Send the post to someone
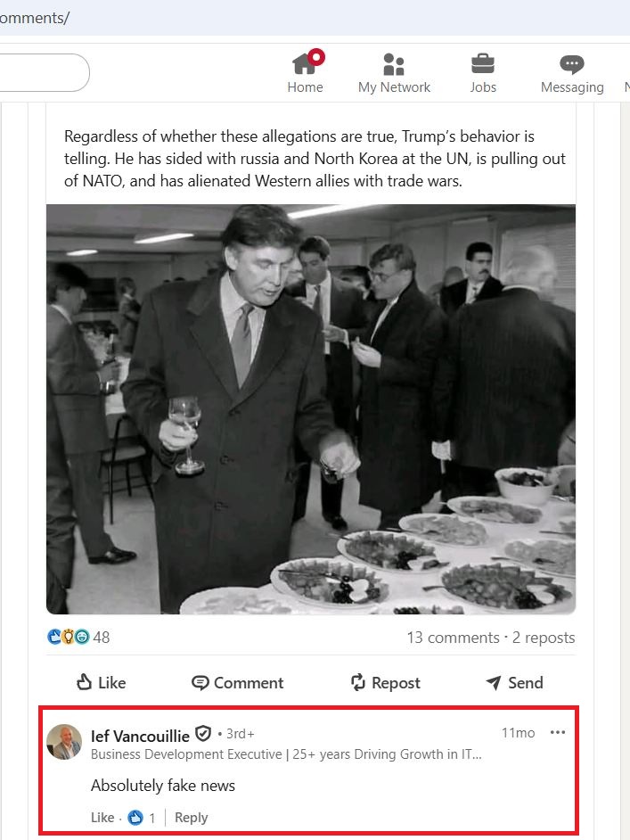 [514, 682]
